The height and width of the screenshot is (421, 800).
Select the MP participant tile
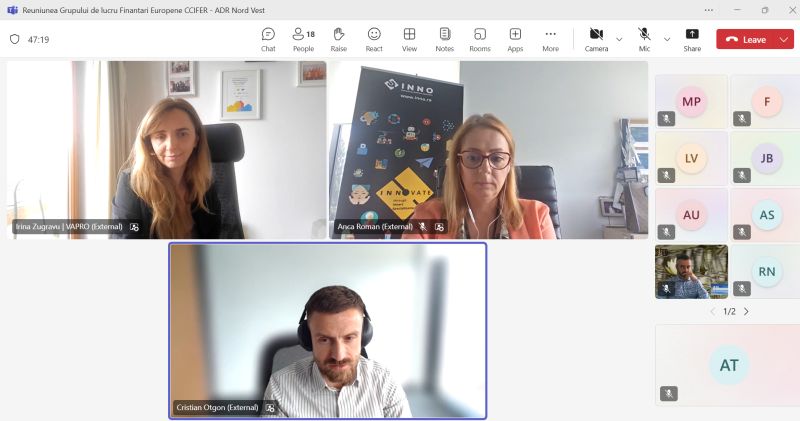click(691, 101)
